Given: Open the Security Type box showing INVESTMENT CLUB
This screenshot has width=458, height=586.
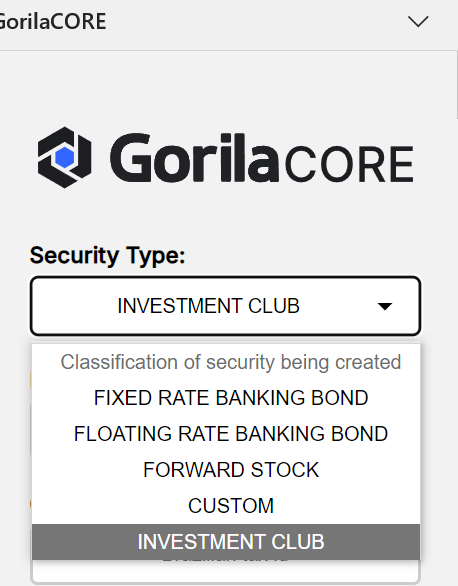Looking at the screenshot, I should click(226, 306).
